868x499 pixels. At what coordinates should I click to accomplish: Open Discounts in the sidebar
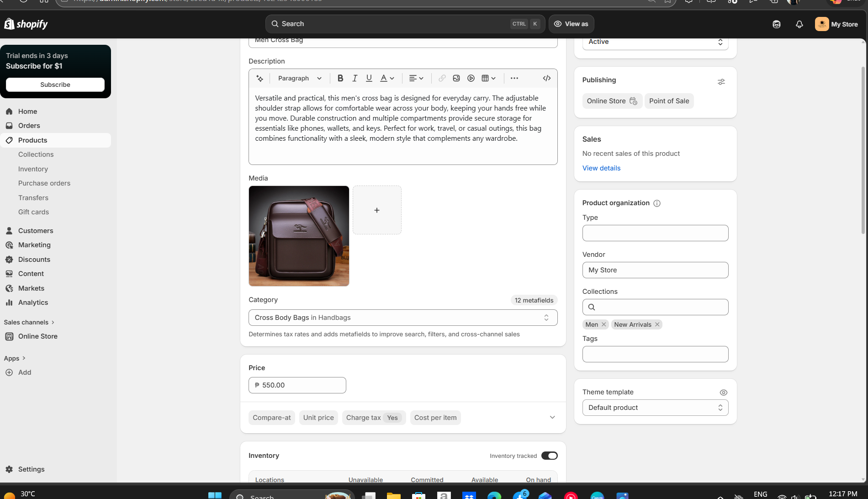(x=56, y=260)
